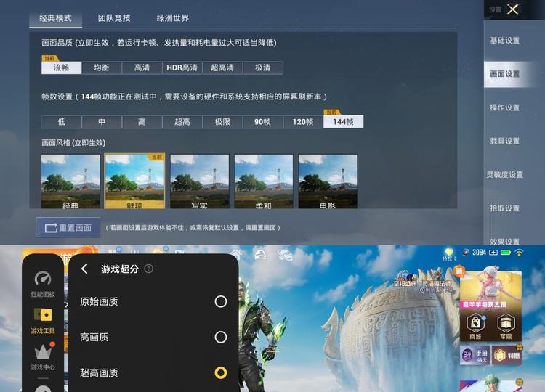Tap the Wi-Fi signal status icon

[x=519, y=253]
